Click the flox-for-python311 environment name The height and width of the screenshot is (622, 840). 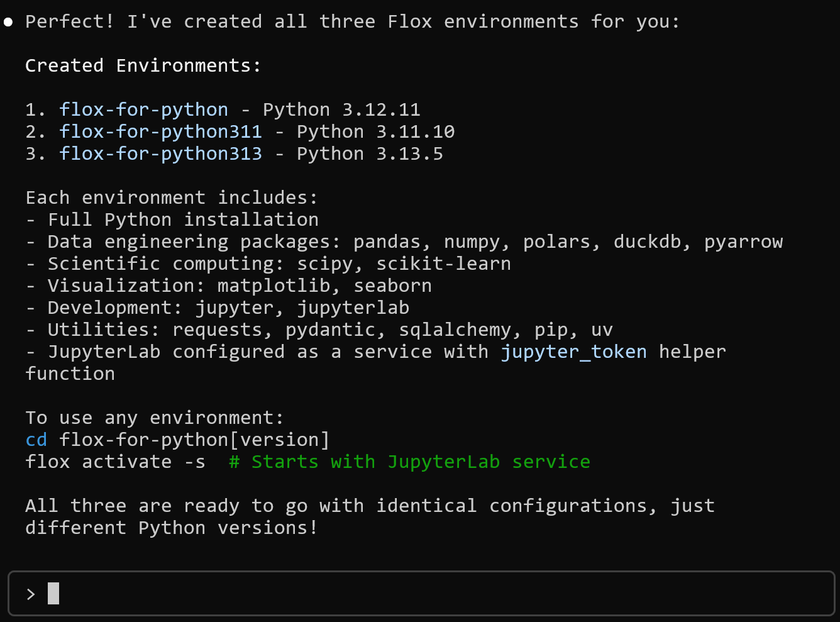click(160, 131)
